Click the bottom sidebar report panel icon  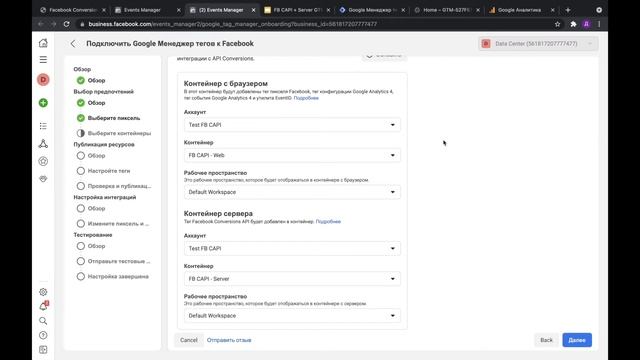[x=43, y=350]
